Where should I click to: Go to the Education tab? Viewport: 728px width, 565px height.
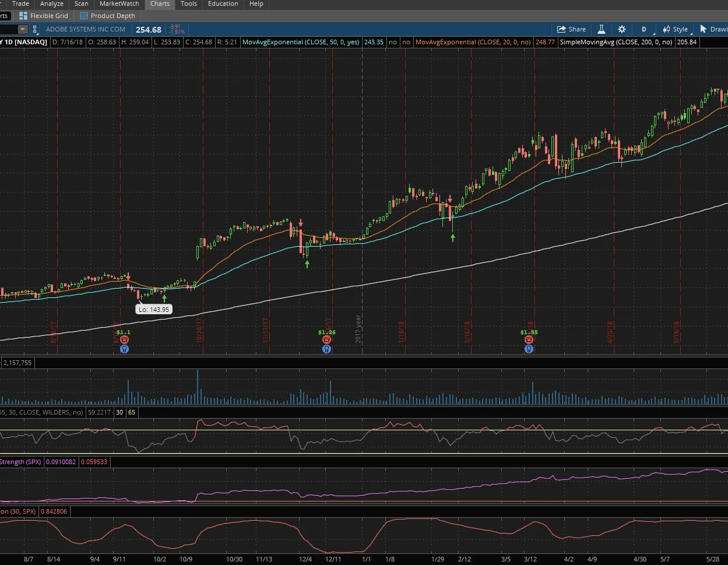[223, 3]
